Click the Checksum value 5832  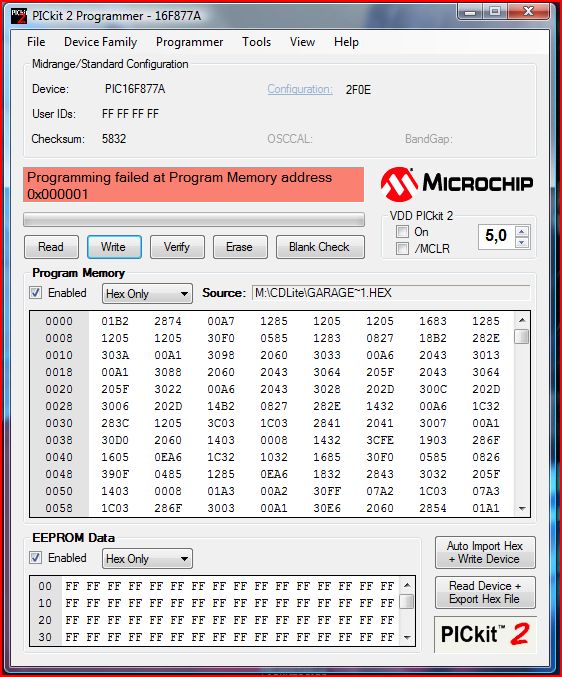114,139
